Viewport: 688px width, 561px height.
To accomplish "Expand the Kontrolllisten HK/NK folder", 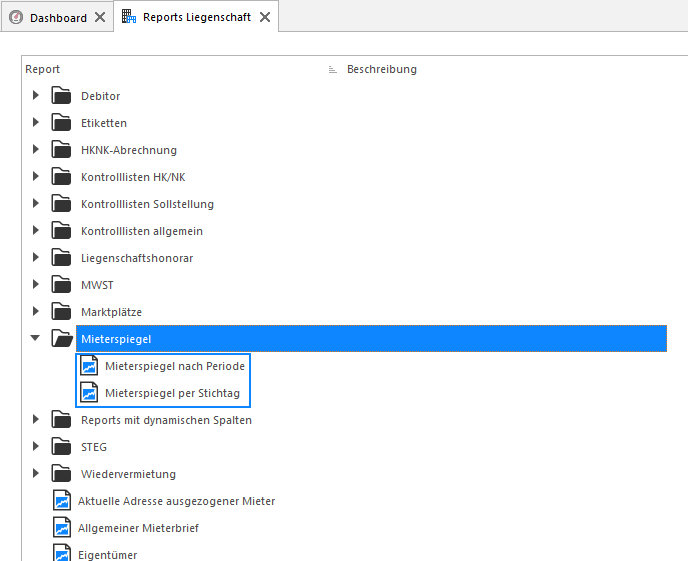I will coord(36,176).
